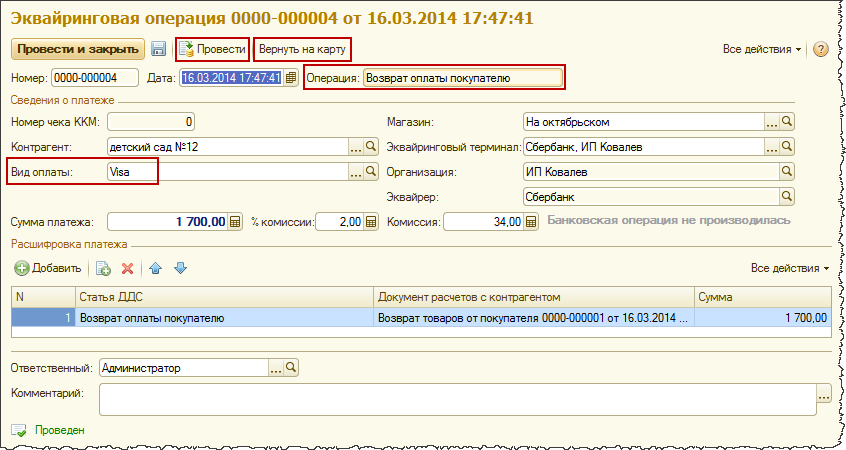
Task: Open calculator icon beside Комиссия field
Action: click(531, 222)
